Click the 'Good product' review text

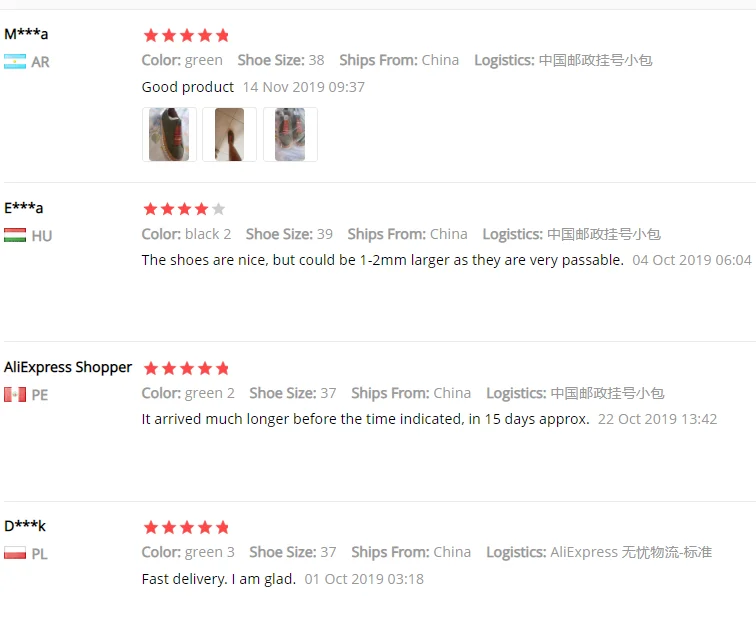click(188, 87)
